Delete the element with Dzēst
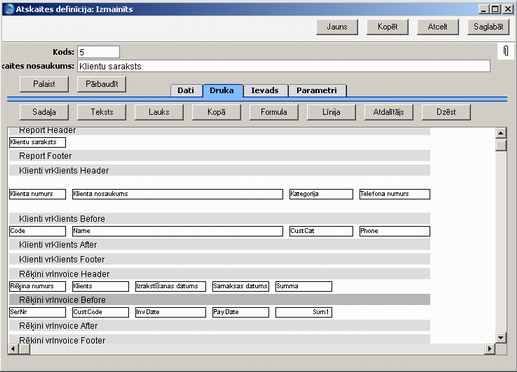This screenshot has width=517, height=372. coord(446,112)
